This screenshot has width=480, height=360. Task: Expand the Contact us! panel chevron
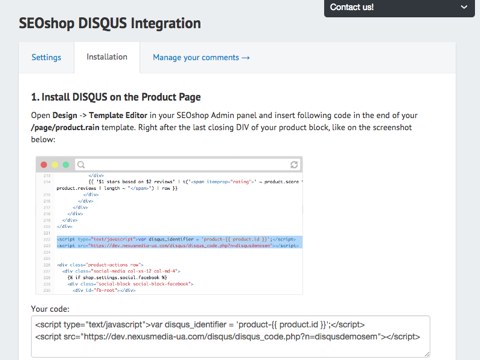(464, 7)
